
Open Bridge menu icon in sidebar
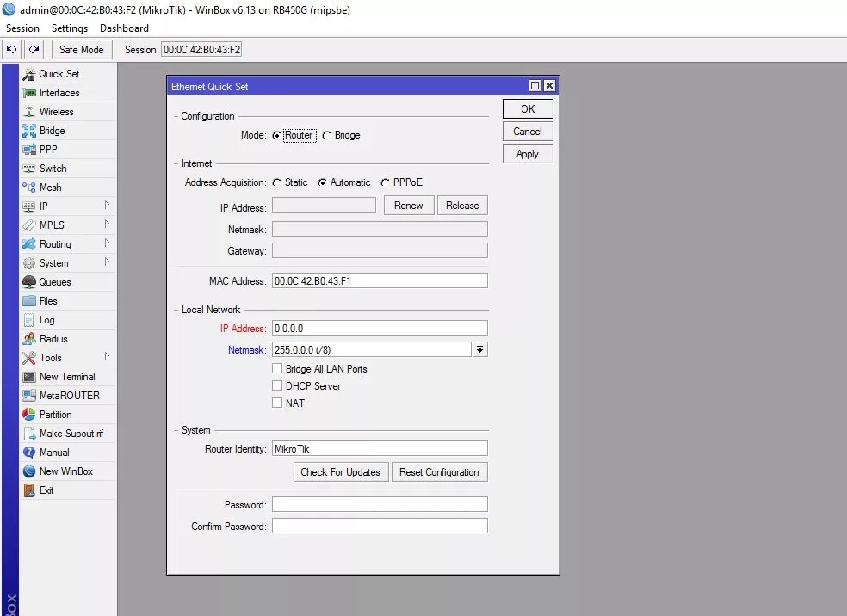coord(28,131)
